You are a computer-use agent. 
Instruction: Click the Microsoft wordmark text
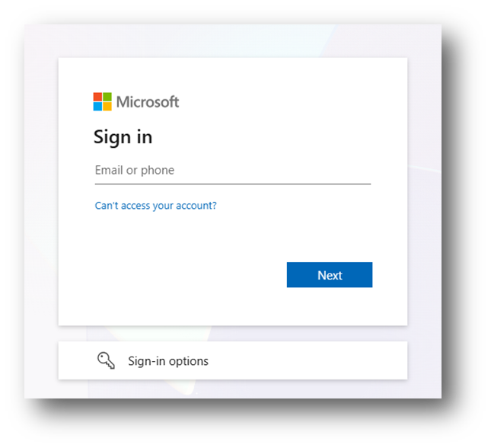pos(148,102)
